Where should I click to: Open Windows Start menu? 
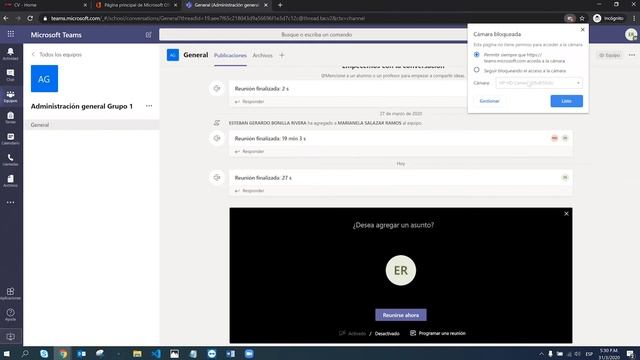[7, 353]
